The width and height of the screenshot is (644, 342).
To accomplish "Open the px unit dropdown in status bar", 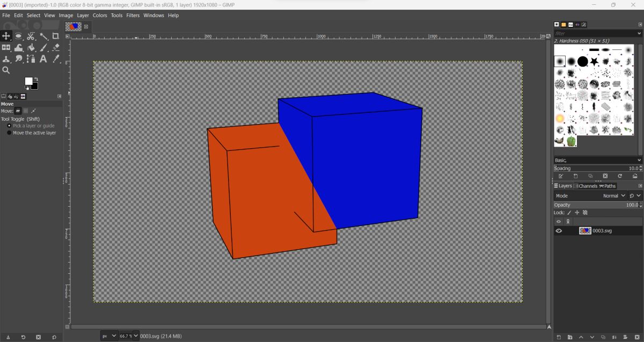I will pos(109,336).
